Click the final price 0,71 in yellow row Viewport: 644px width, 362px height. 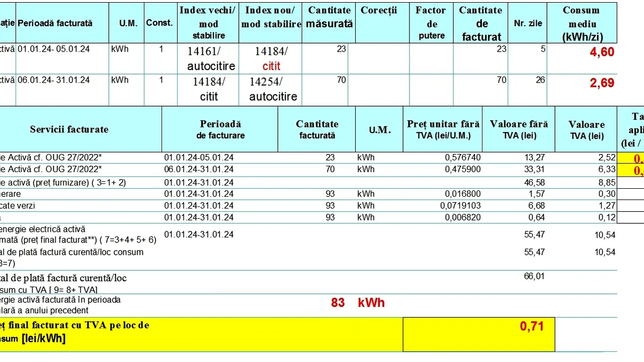click(x=532, y=326)
